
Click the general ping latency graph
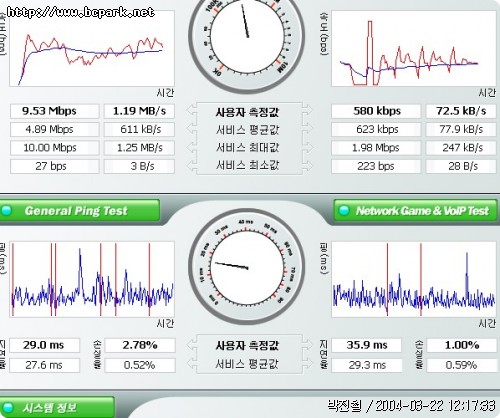click(x=92, y=279)
